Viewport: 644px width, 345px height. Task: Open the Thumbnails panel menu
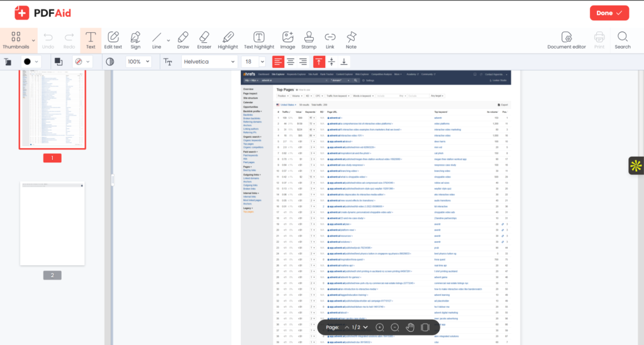point(16,40)
